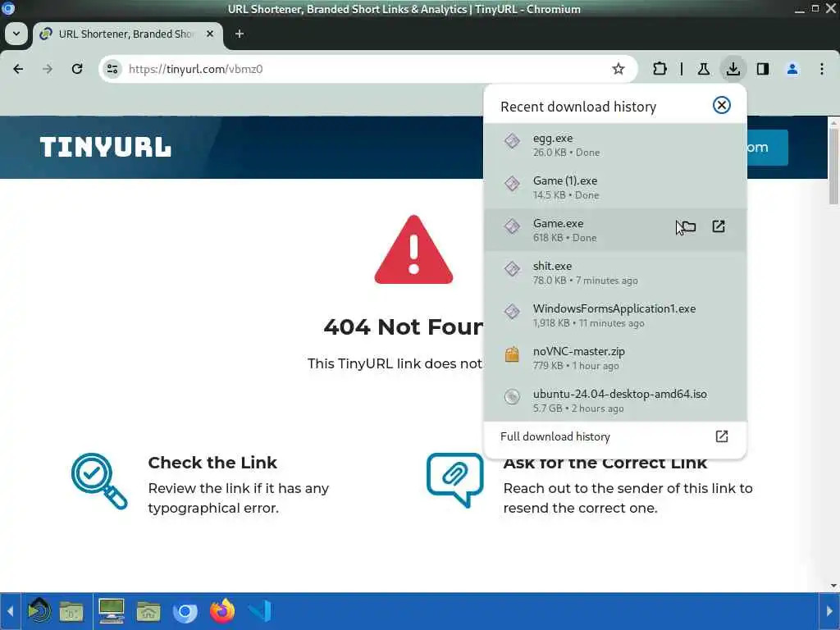Viewport: 840px width, 630px height.
Task: Open a new browser tab
Action: [x=240, y=34]
